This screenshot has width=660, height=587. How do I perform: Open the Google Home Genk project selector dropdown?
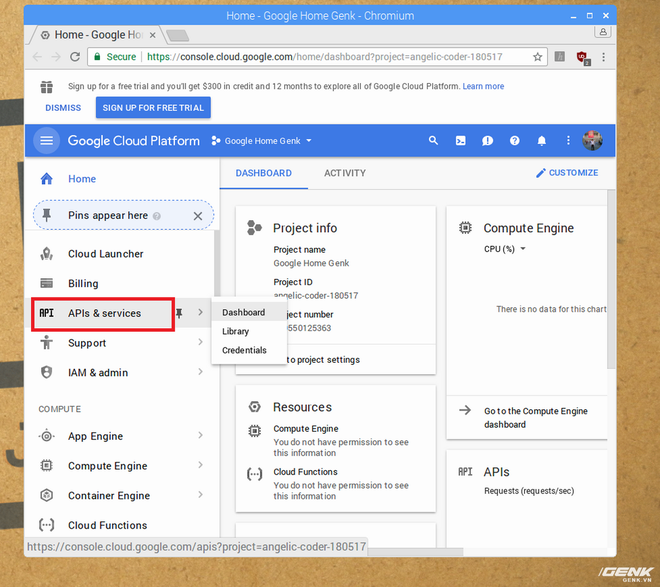262,141
